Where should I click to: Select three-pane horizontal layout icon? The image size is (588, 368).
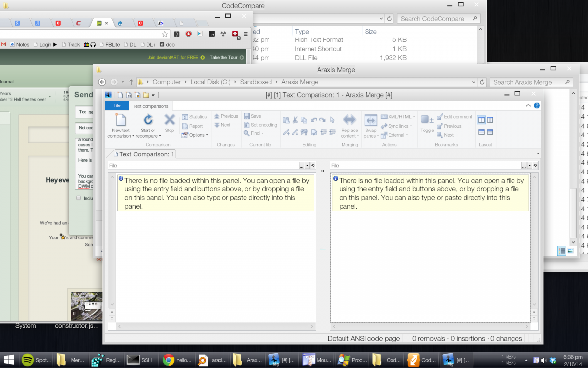(490, 132)
